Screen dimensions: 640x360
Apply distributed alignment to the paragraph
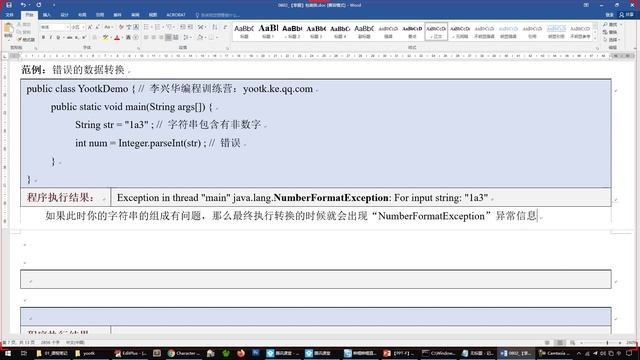pyautogui.click(x=176, y=38)
